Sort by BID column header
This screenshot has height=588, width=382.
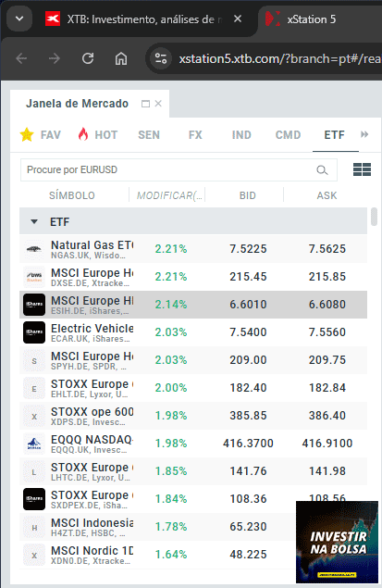coord(248,195)
